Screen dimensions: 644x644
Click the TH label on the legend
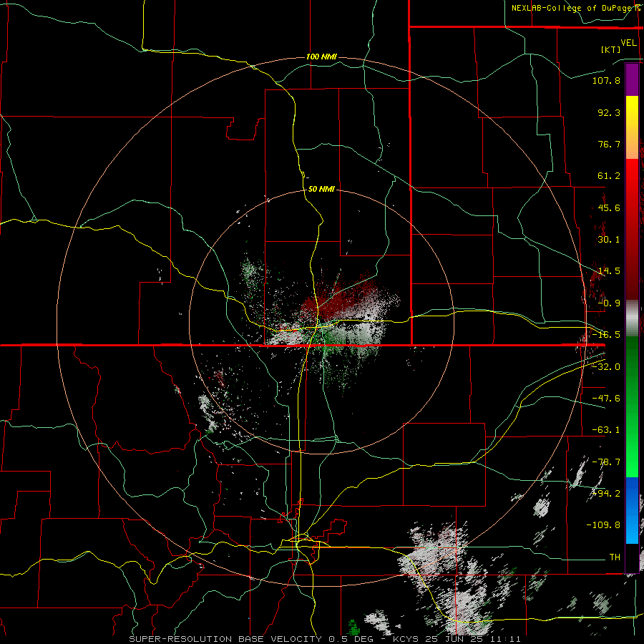click(615, 557)
